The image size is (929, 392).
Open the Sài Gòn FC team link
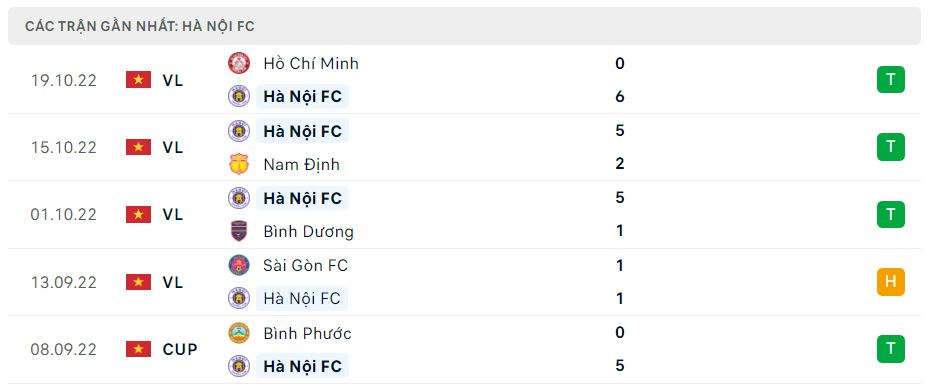305,265
